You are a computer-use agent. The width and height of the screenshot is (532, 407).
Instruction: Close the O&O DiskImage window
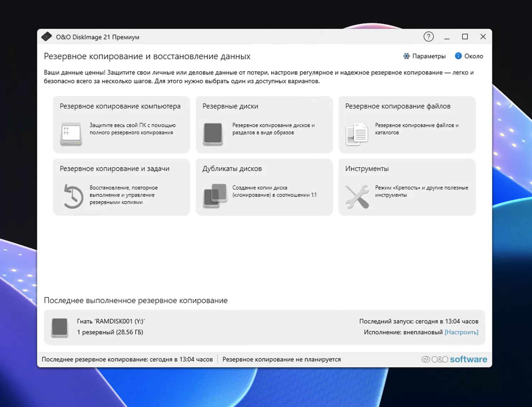coord(483,37)
